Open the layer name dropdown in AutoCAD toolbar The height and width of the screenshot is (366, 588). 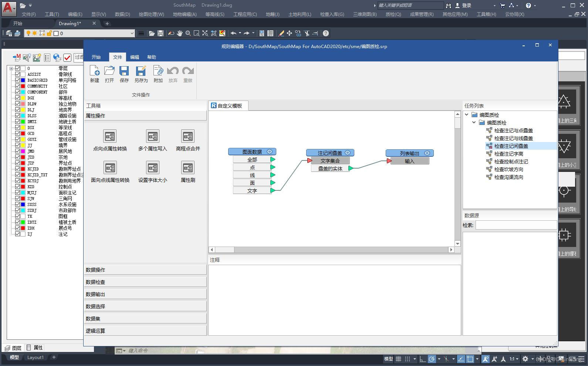pos(132,33)
